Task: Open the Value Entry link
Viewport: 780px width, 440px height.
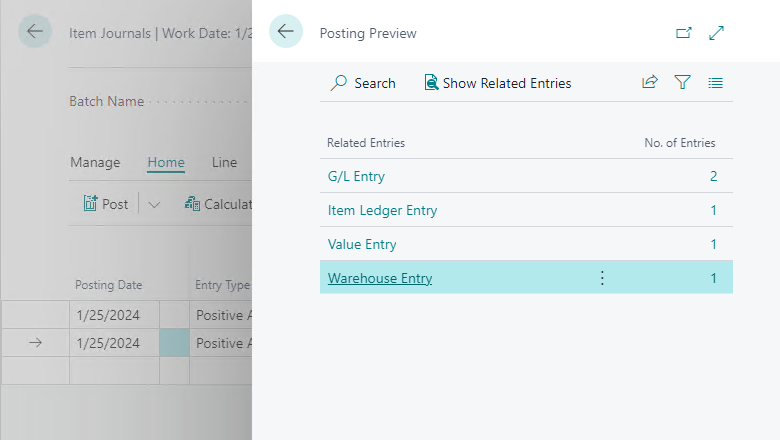Action: tap(362, 244)
